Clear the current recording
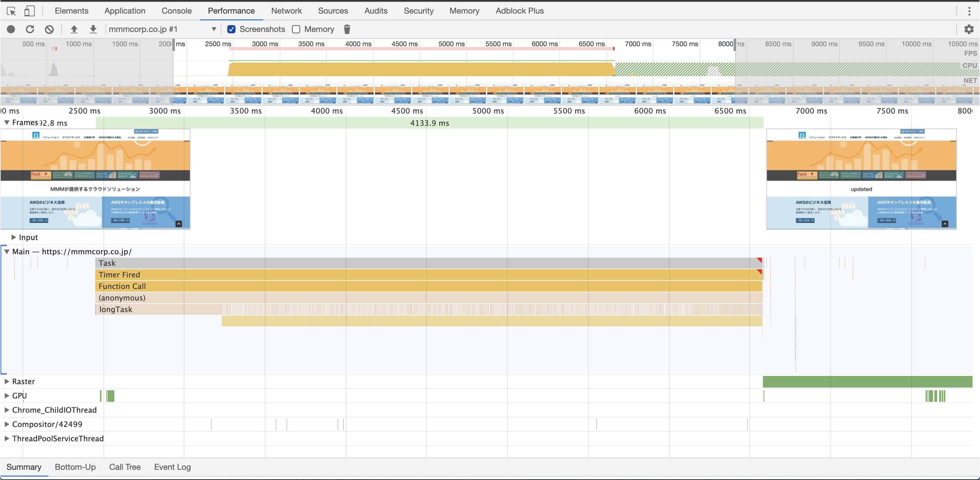Viewport: 980px width, 480px height. tap(49, 29)
